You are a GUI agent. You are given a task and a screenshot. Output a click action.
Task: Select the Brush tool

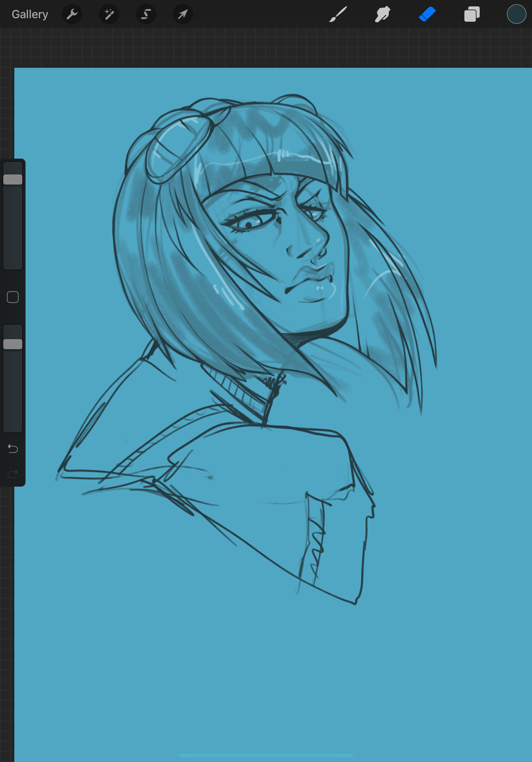(x=338, y=14)
